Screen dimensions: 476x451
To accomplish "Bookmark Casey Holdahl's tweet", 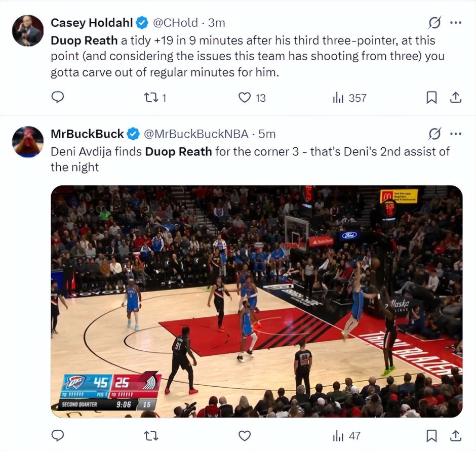I will (x=431, y=97).
